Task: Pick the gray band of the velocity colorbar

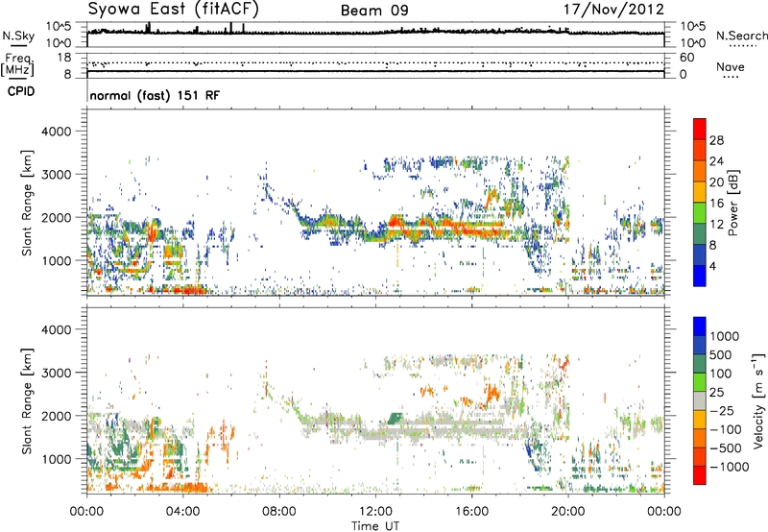Action: point(700,400)
